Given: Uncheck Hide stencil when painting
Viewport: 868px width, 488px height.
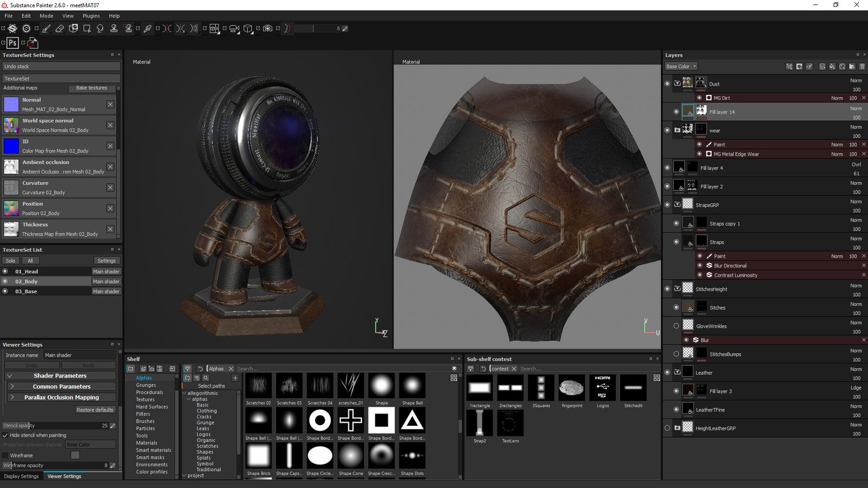Looking at the screenshot, I should tap(5, 435).
